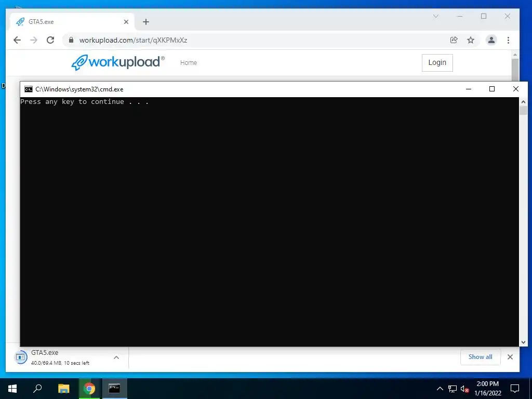Image resolution: width=532 pixels, height=399 pixels.
Task: Open clock and date flyout
Action: click(487, 389)
